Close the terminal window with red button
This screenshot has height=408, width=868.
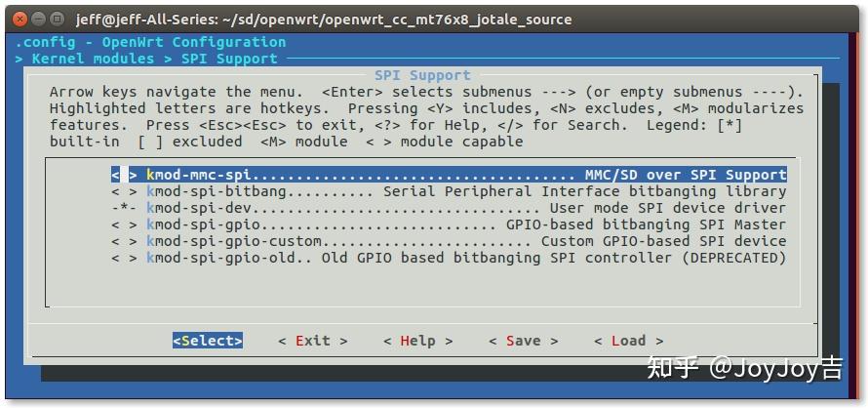click(x=20, y=20)
